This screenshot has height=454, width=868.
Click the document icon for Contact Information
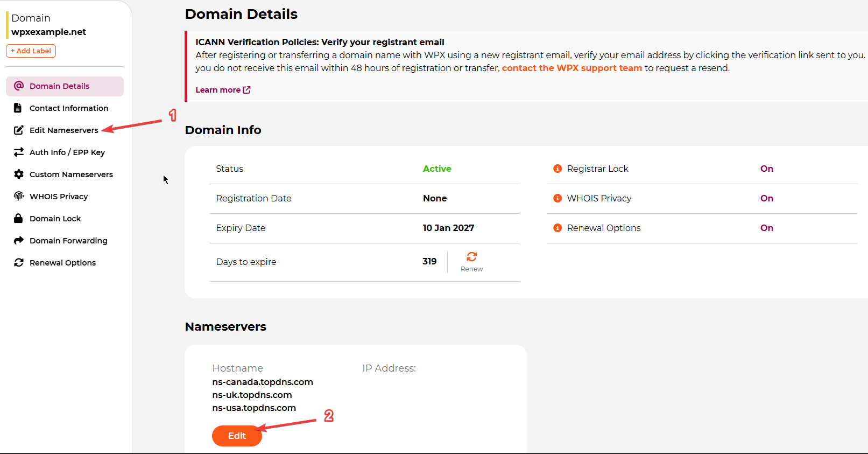[x=18, y=108]
